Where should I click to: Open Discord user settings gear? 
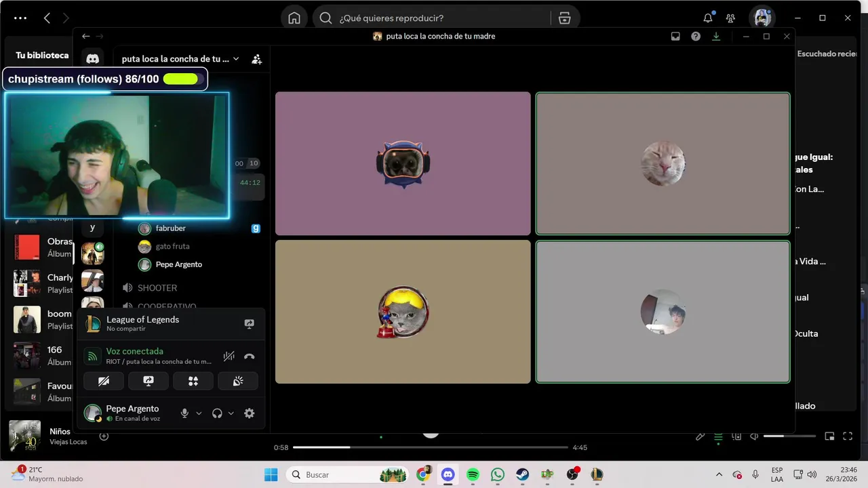click(250, 413)
